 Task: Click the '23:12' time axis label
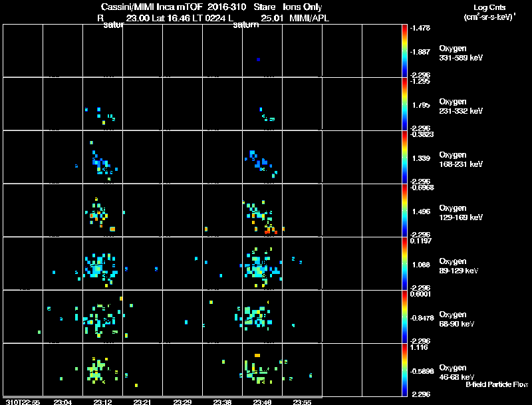pos(103,402)
